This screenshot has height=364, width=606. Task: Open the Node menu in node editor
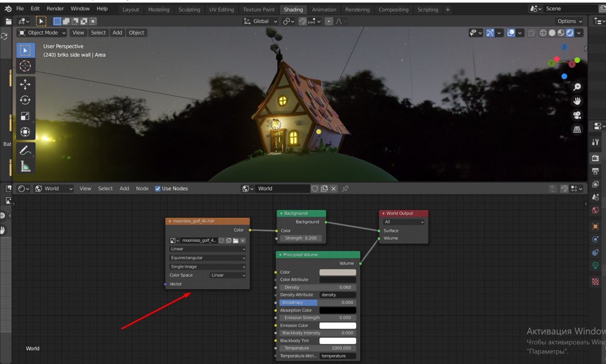143,188
